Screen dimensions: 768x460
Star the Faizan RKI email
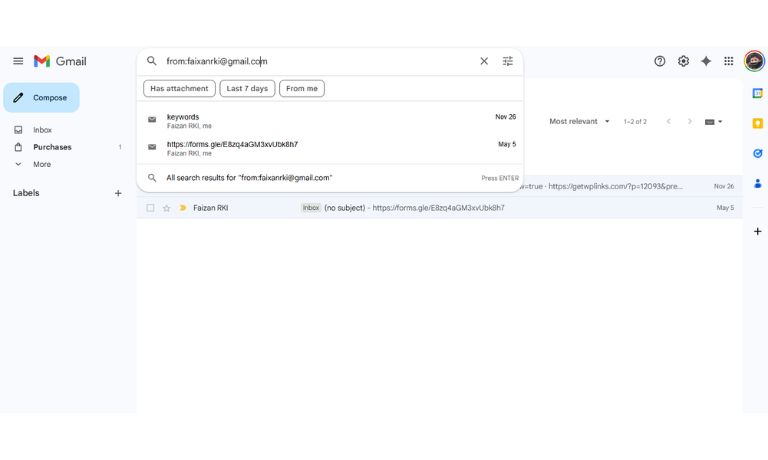(167, 208)
